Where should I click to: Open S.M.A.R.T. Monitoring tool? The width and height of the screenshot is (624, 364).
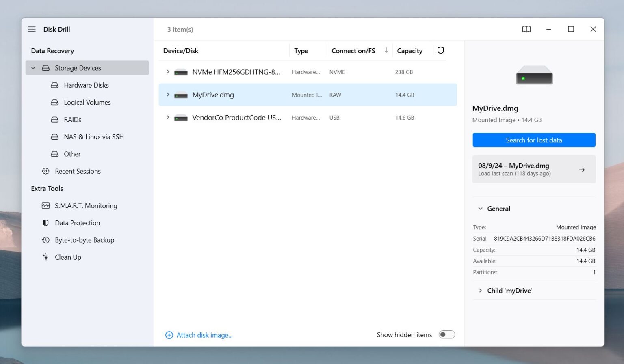coord(86,205)
